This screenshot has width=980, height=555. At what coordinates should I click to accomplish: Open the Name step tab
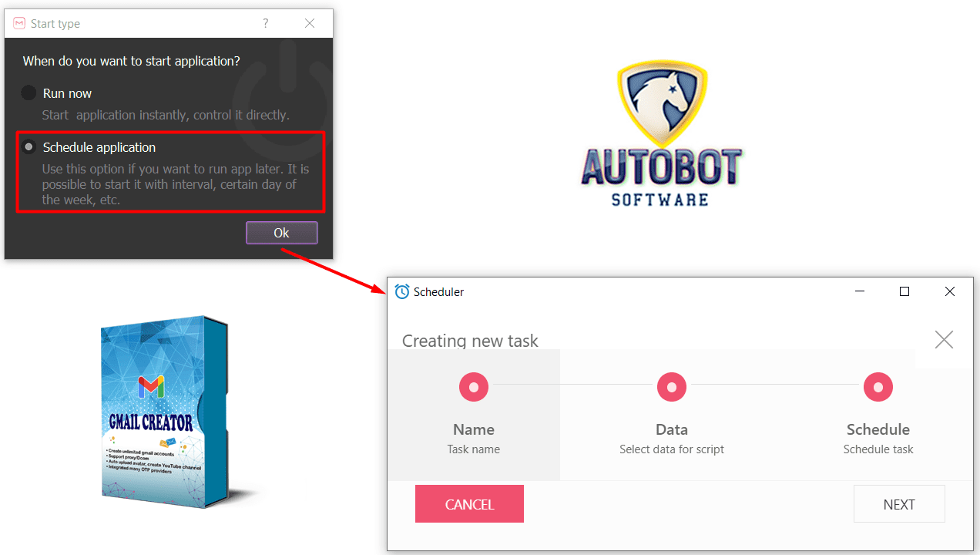coord(474,415)
